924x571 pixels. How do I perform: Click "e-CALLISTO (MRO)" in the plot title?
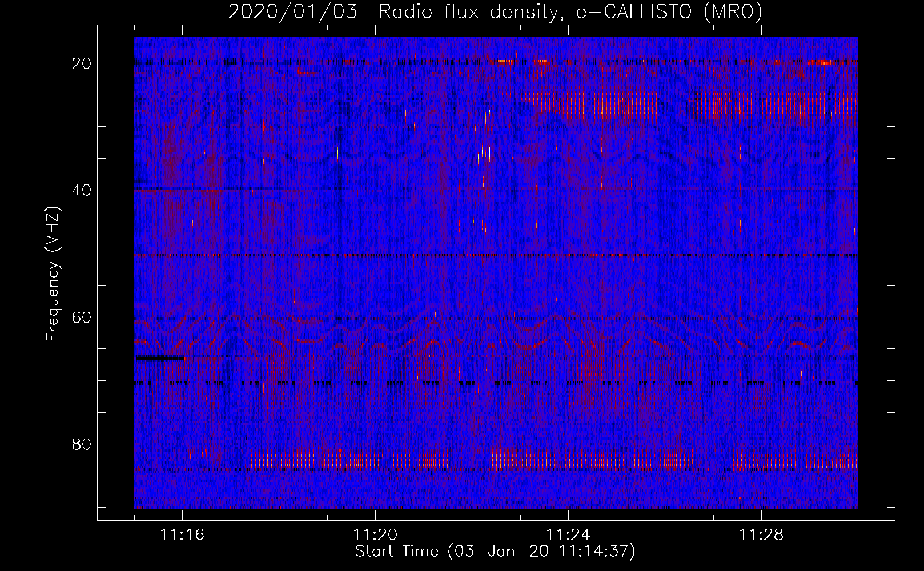(669, 11)
